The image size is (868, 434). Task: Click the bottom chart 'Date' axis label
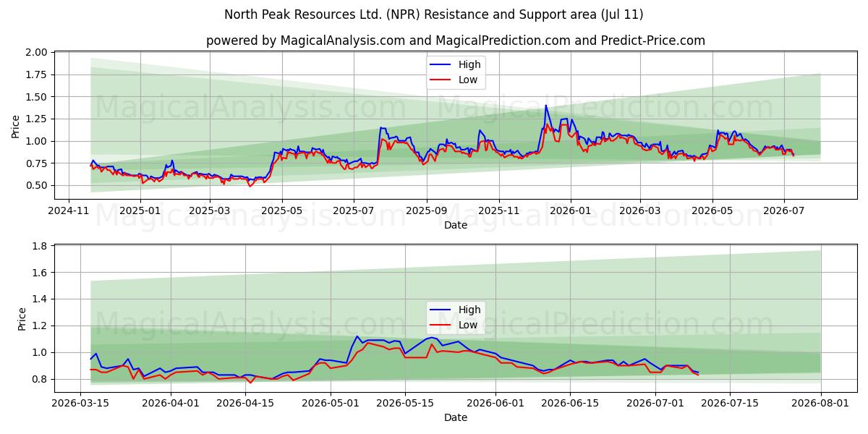[456, 417]
